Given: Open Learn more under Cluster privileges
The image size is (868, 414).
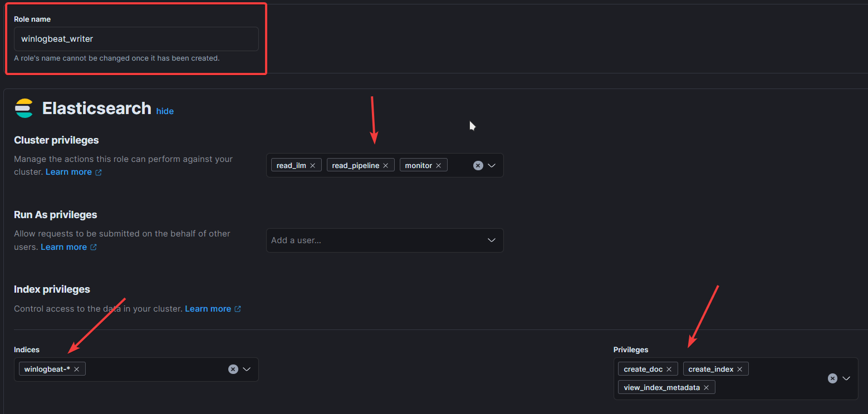Looking at the screenshot, I should [x=68, y=172].
